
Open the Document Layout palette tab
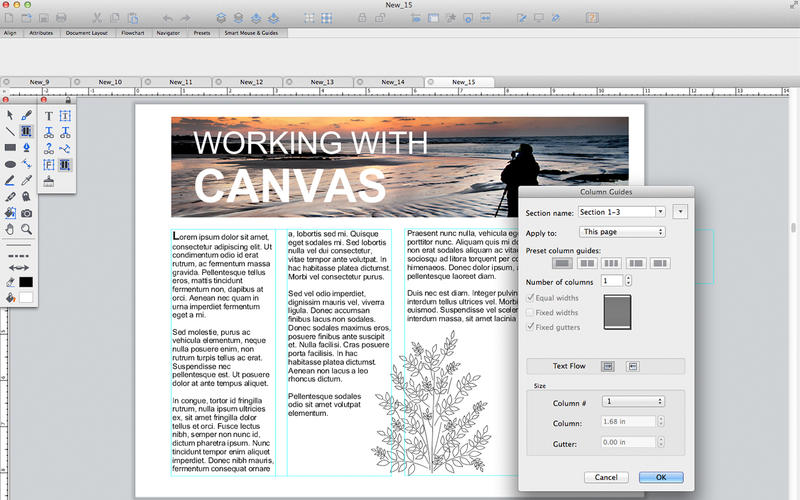point(87,33)
